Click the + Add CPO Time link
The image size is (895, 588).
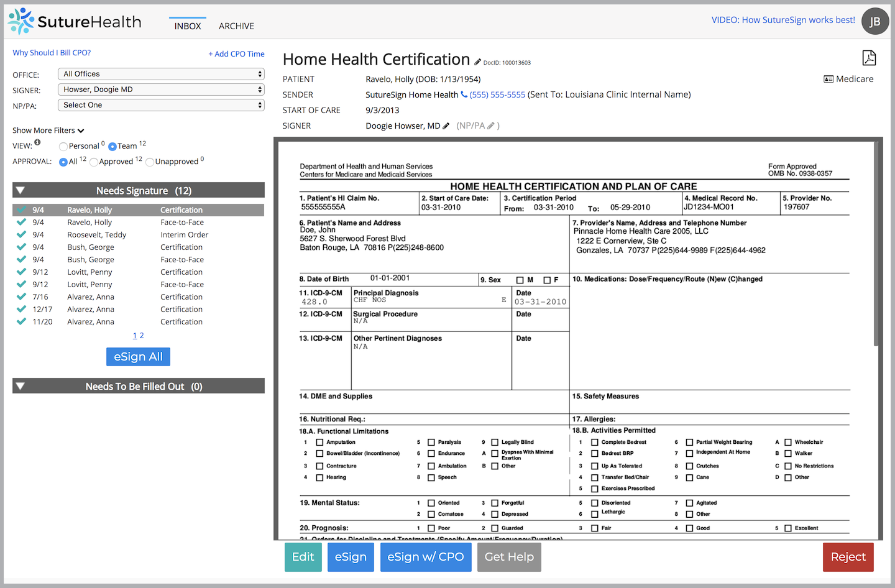click(x=236, y=53)
